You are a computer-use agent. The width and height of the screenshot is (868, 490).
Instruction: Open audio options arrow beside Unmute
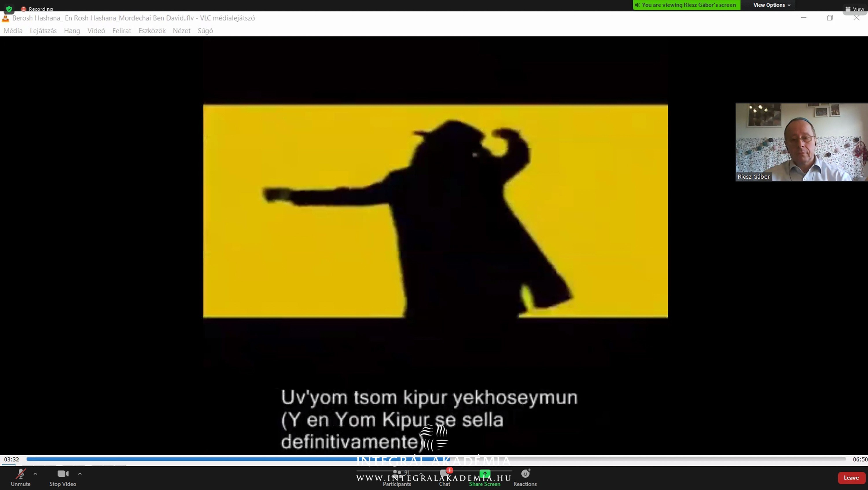35,474
